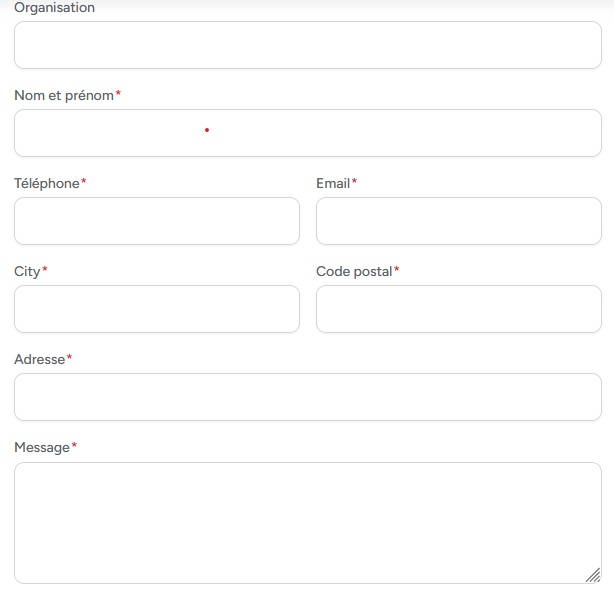Viewport: 614px width, 595px height.
Task: Focus the Nom et prénom text field
Action: coord(307,133)
